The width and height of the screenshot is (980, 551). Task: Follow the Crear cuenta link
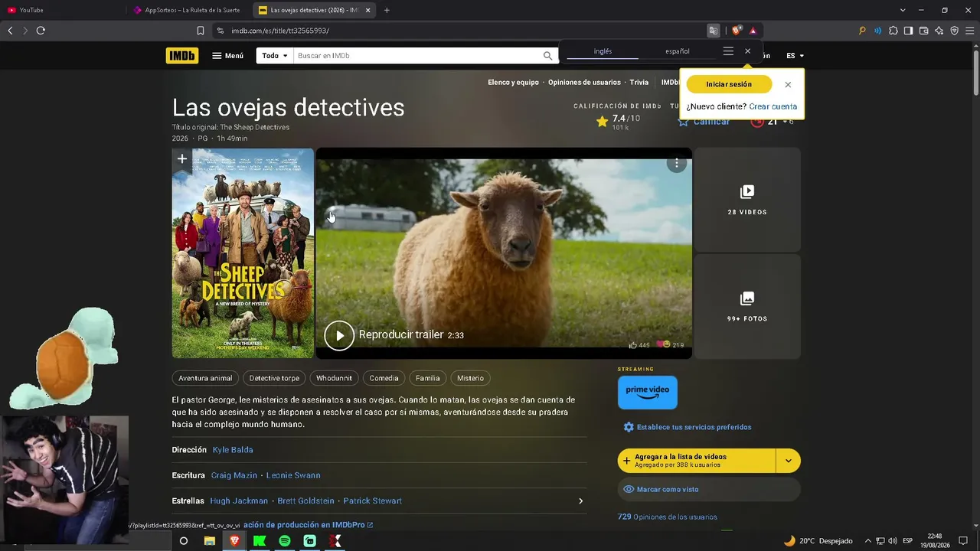tap(773, 106)
